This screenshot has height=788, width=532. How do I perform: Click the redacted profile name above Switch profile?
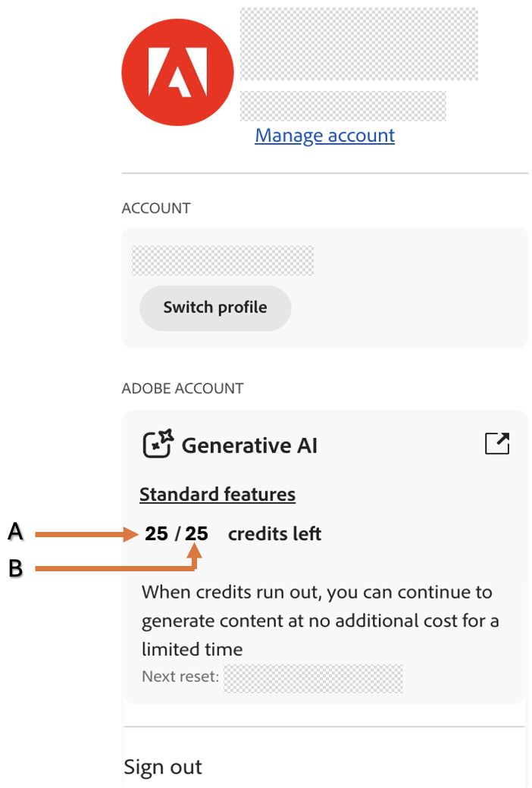tap(223, 261)
